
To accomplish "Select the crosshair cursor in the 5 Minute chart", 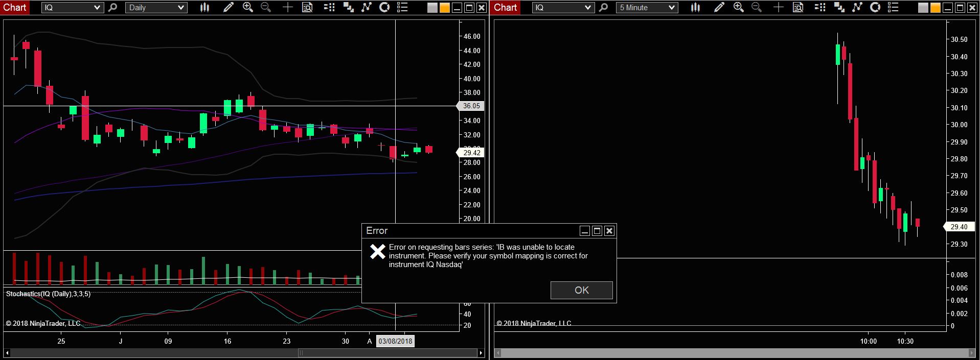I will point(779,8).
